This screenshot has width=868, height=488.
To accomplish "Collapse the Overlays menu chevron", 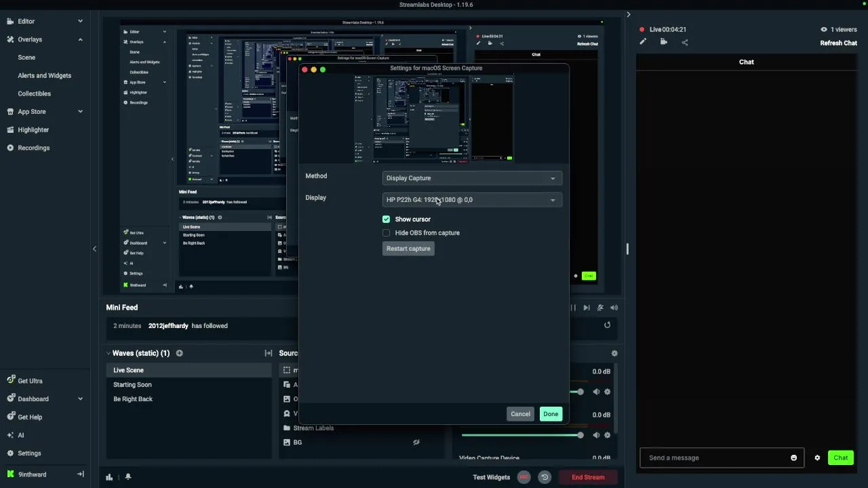I will pos(80,39).
